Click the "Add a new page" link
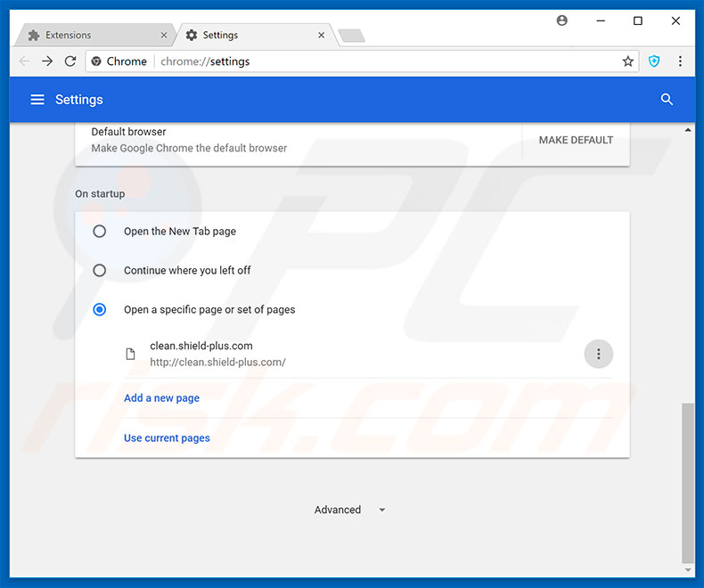The width and height of the screenshot is (704, 588). click(161, 398)
